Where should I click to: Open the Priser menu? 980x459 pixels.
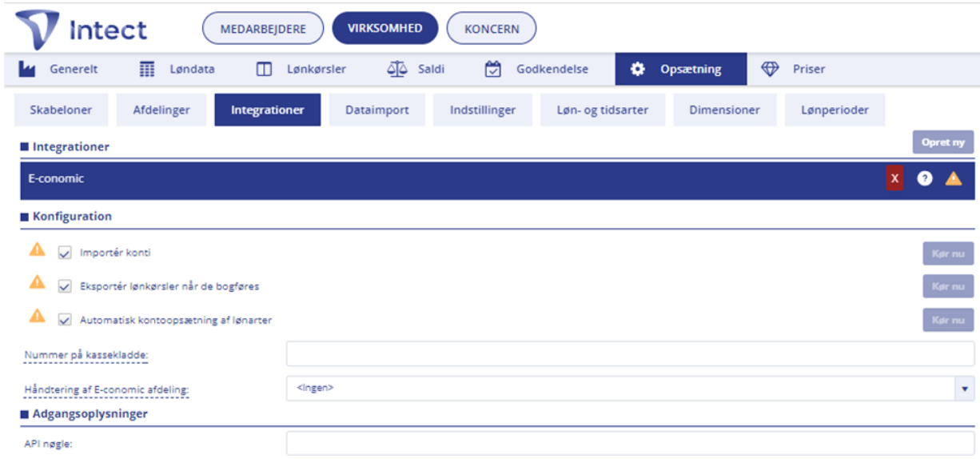pyautogui.click(x=793, y=69)
